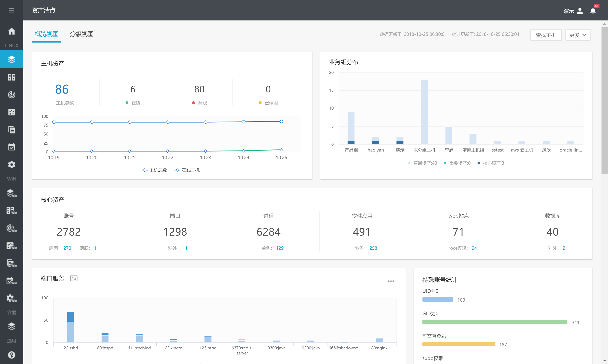Open the container layers icon under 容器

coord(12,327)
